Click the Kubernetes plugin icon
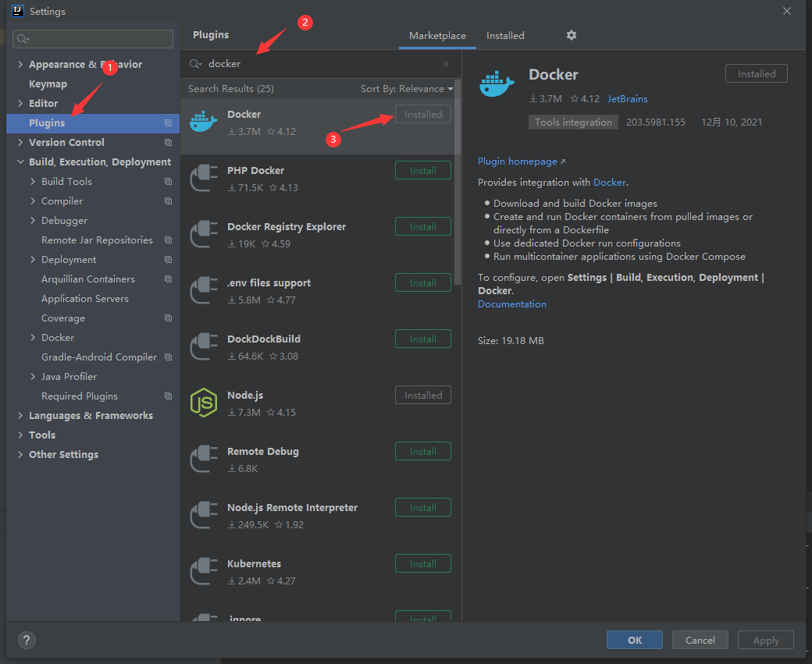 (204, 572)
